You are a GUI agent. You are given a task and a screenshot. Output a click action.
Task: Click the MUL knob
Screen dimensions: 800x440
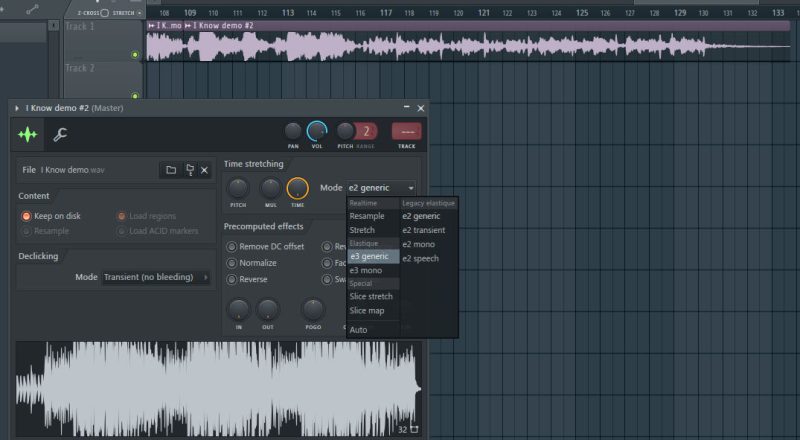270,188
